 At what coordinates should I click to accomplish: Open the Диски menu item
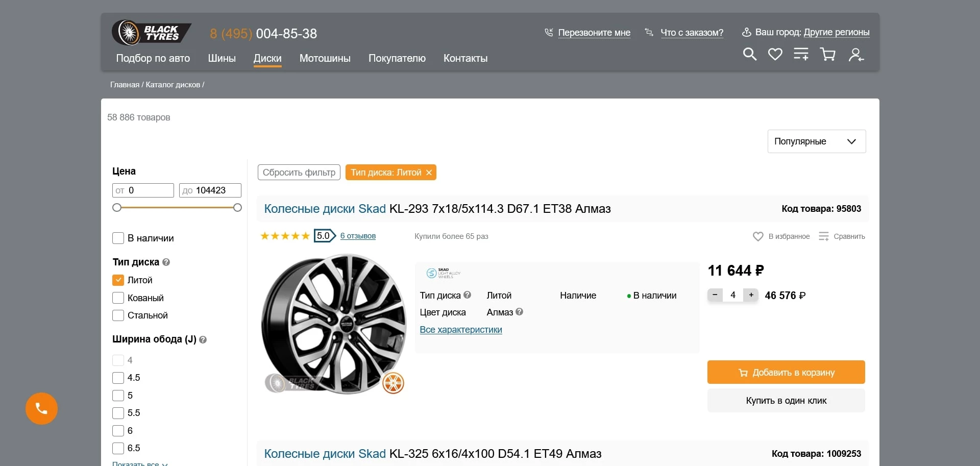click(267, 58)
